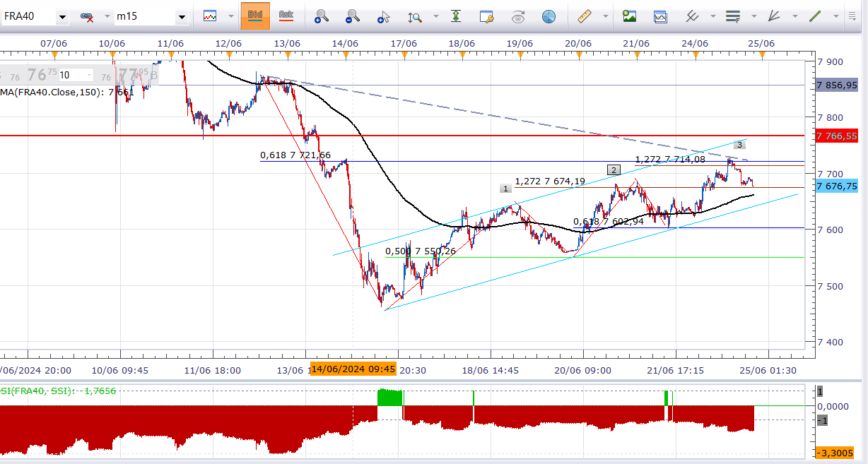Click the order quantity field showing 10

(76, 75)
